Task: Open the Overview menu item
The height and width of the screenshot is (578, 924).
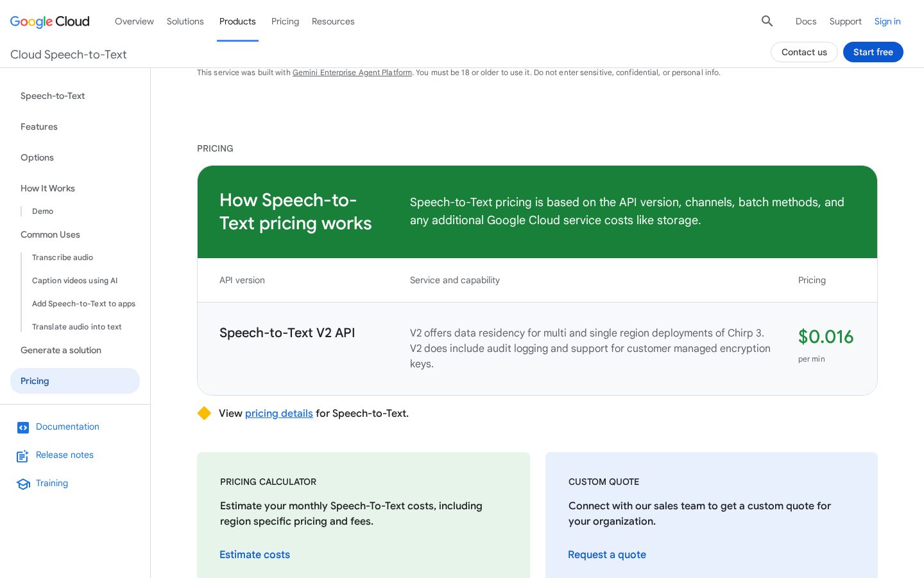Action: pyautogui.click(x=134, y=21)
